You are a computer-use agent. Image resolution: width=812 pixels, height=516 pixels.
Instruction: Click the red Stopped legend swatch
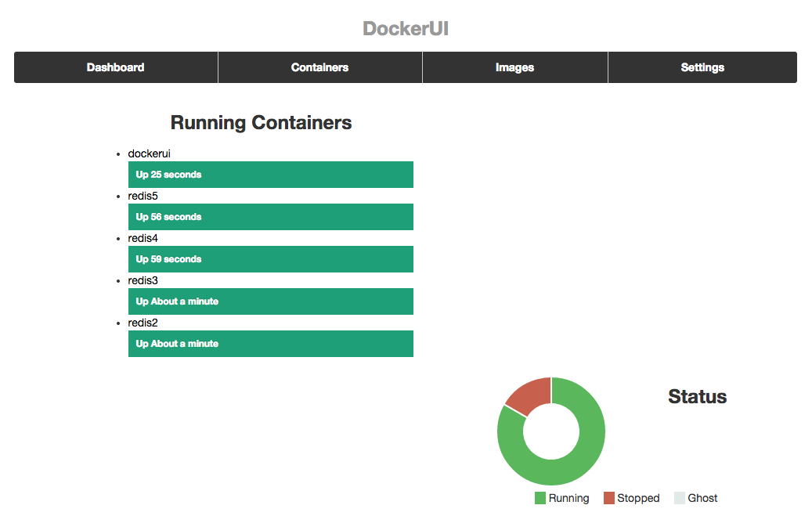(609, 498)
